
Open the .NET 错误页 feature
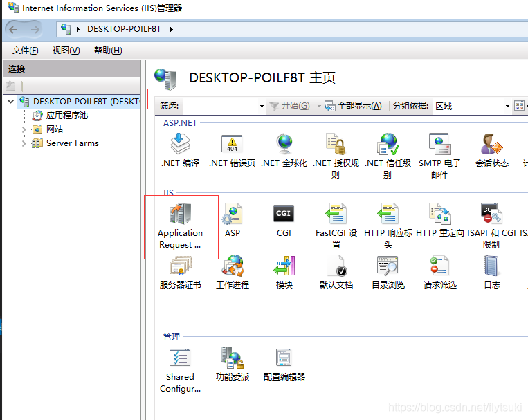(232, 150)
